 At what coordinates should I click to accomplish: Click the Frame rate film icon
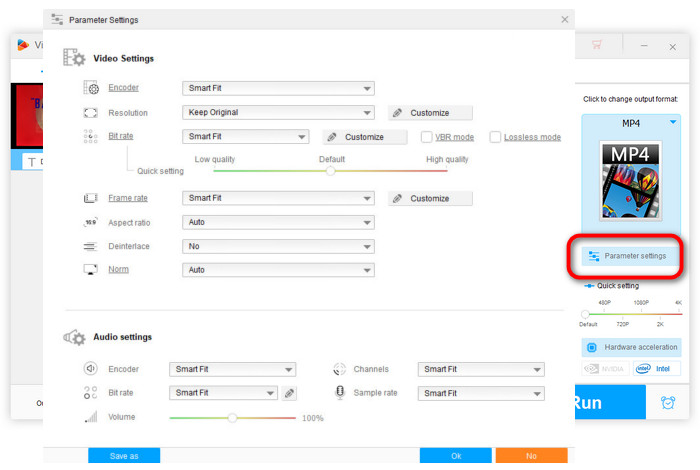point(91,198)
